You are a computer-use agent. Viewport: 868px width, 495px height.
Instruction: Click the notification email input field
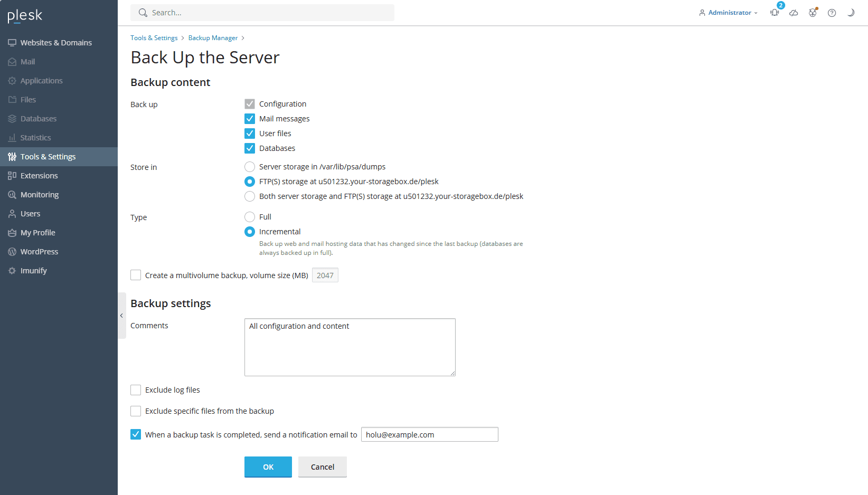click(x=429, y=434)
